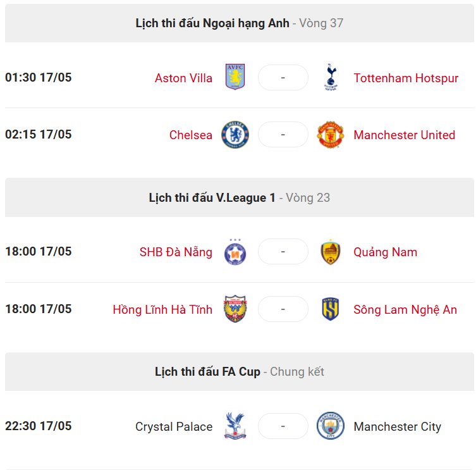Click the Tottenham Hotspur cockerel logo
Screen dimensions: 476x470
point(331,77)
